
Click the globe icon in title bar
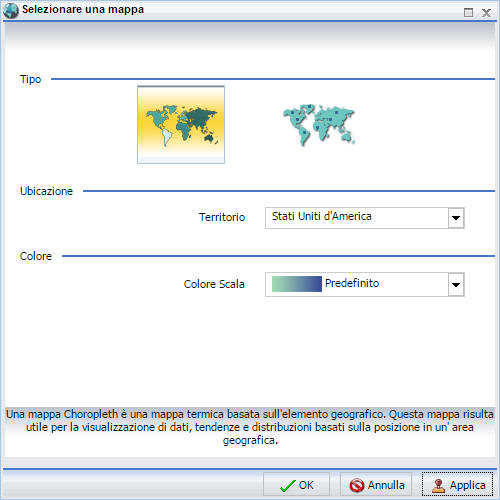10,10
